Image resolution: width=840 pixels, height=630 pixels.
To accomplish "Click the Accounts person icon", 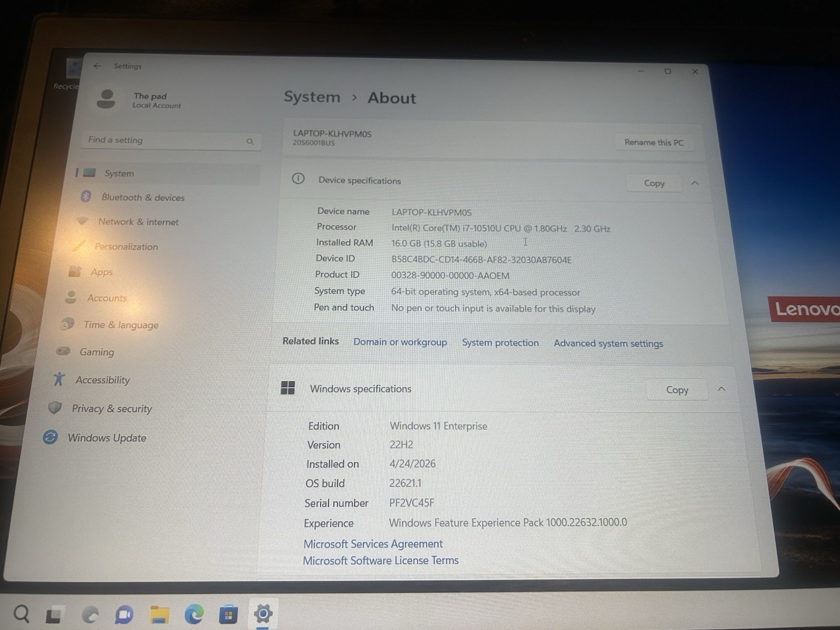I will pos(71,297).
